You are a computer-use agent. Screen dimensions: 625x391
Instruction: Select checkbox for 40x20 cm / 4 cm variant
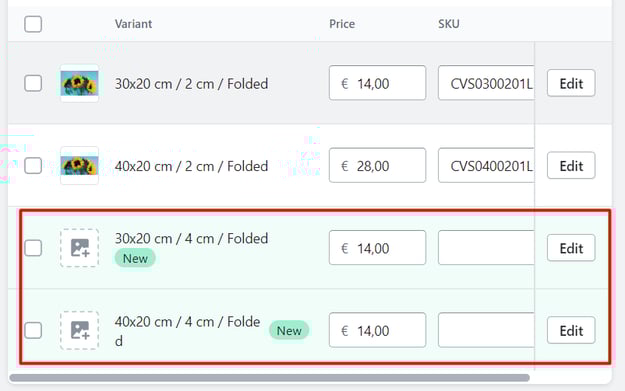[33, 330]
